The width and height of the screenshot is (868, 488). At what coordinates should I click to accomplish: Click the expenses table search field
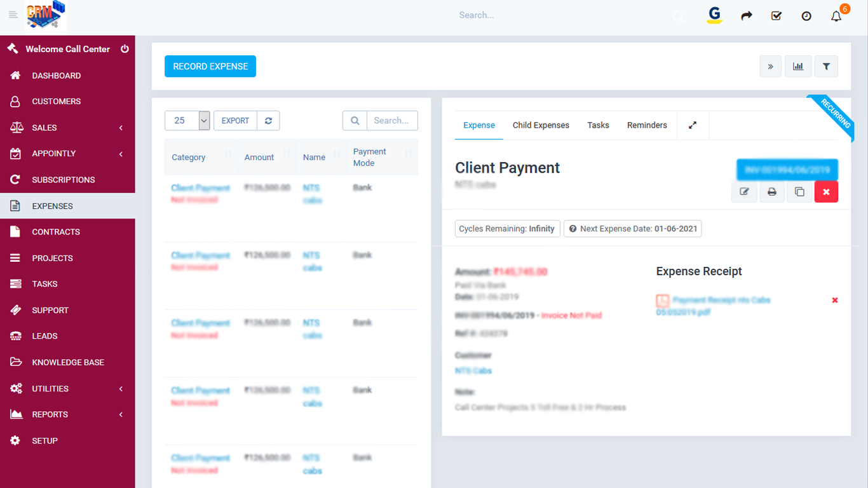(x=392, y=121)
